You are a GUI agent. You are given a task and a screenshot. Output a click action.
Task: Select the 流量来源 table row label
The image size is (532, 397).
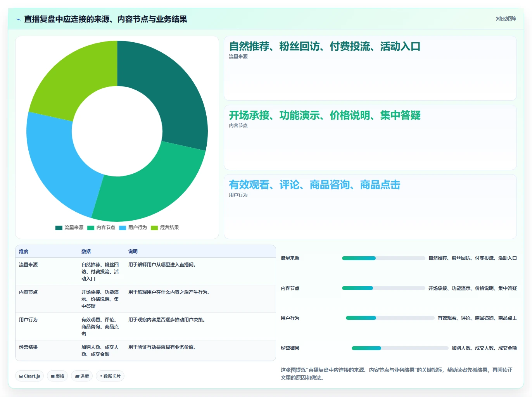[28, 265]
